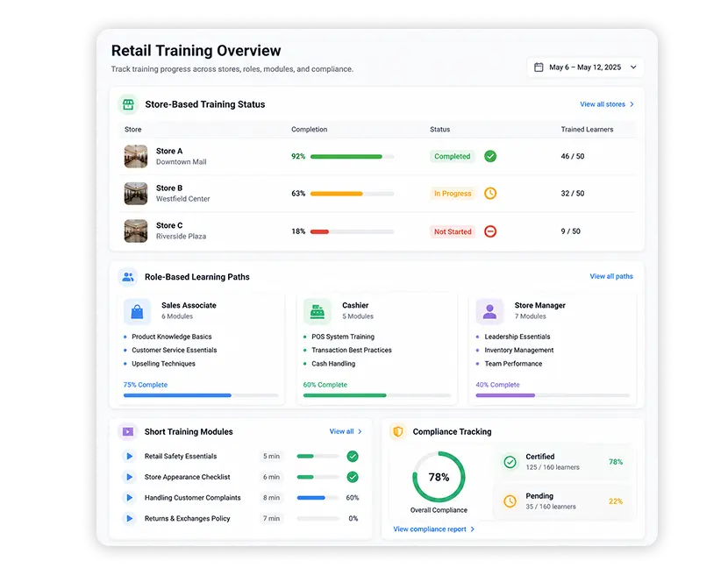The width and height of the screenshot is (728, 575).
Task: Click the video icon beside Short Training Modules
Action: pyautogui.click(x=128, y=431)
